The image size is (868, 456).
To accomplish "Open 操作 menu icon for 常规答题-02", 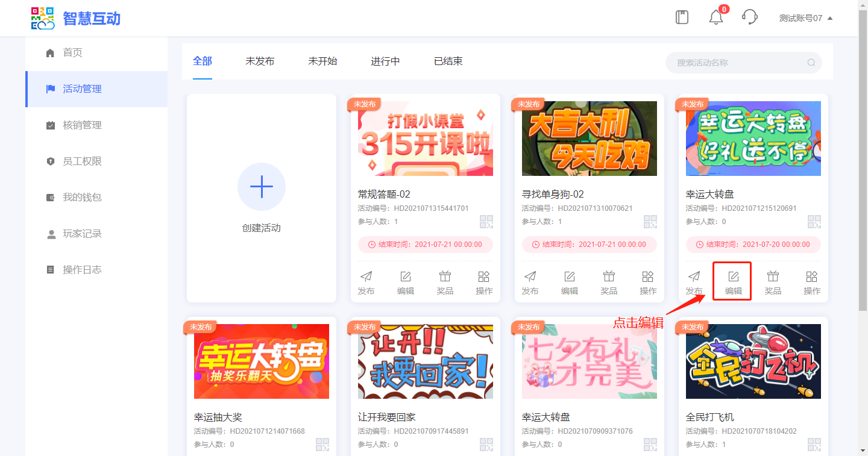I will coord(483,282).
